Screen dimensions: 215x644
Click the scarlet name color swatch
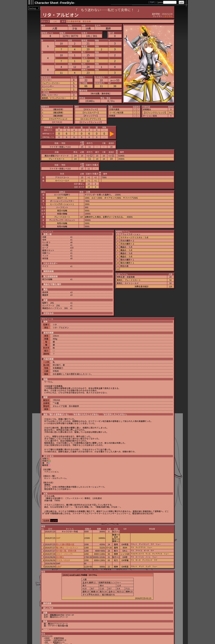pos(54,520)
